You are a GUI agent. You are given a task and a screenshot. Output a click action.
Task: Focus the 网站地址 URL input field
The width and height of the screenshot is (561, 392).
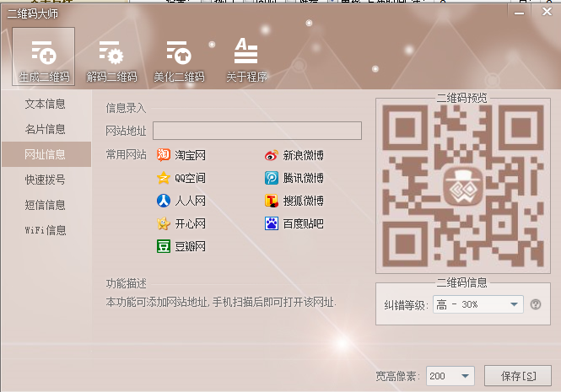pos(256,131)
